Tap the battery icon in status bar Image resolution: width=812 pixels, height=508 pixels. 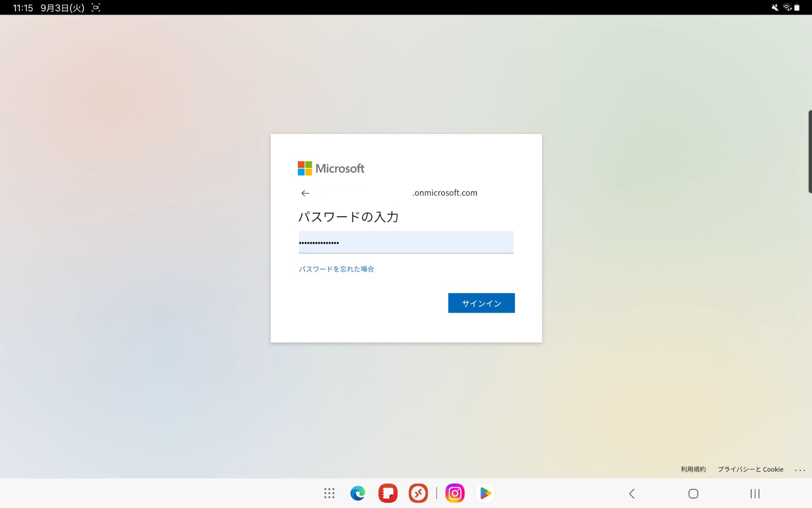tap(797, 8)
